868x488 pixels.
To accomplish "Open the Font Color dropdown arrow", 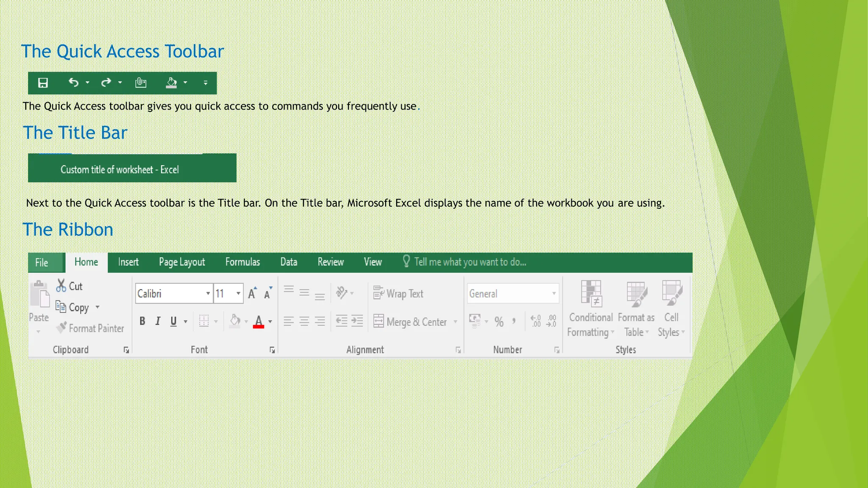I will (x=270, y=322).
